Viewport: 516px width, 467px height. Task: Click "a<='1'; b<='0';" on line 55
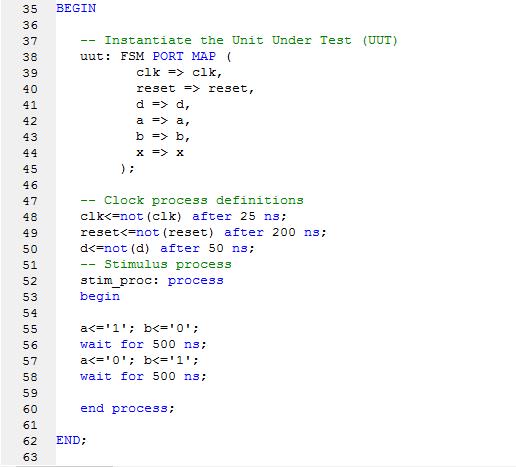pyautogui.click(x=140, y=328)
